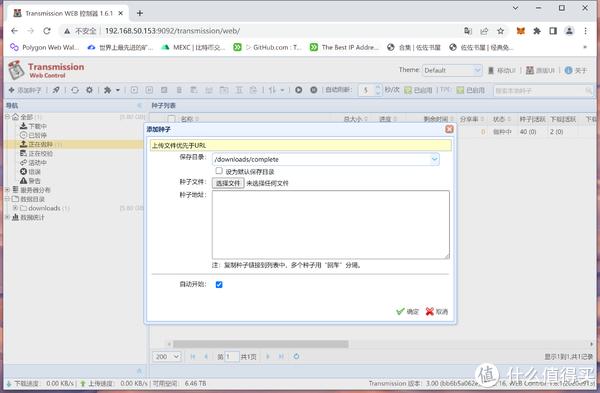
Task: Tick the 设为默认保存目录 checkbox
Action: tap(219, 171)
